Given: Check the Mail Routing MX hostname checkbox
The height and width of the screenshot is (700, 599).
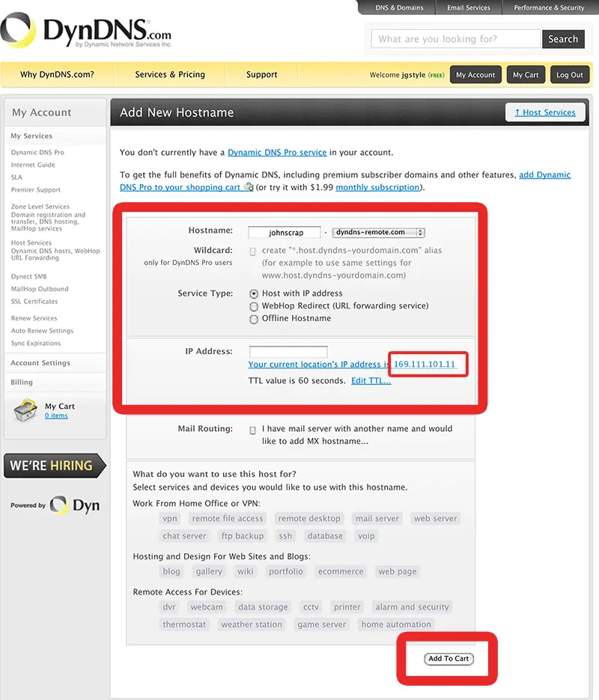Looking at the screenshot, I should 252,430.
